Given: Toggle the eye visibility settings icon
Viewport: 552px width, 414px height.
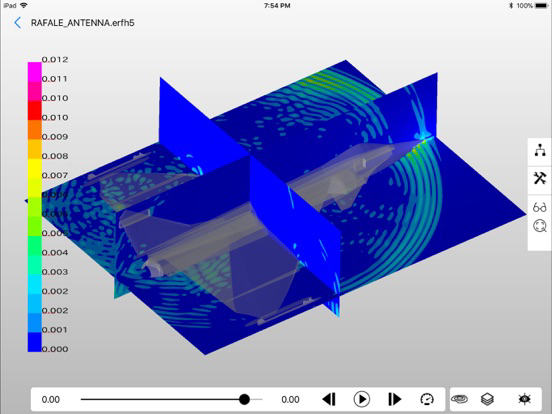Looking at the screenshot, I should (525, 399).
